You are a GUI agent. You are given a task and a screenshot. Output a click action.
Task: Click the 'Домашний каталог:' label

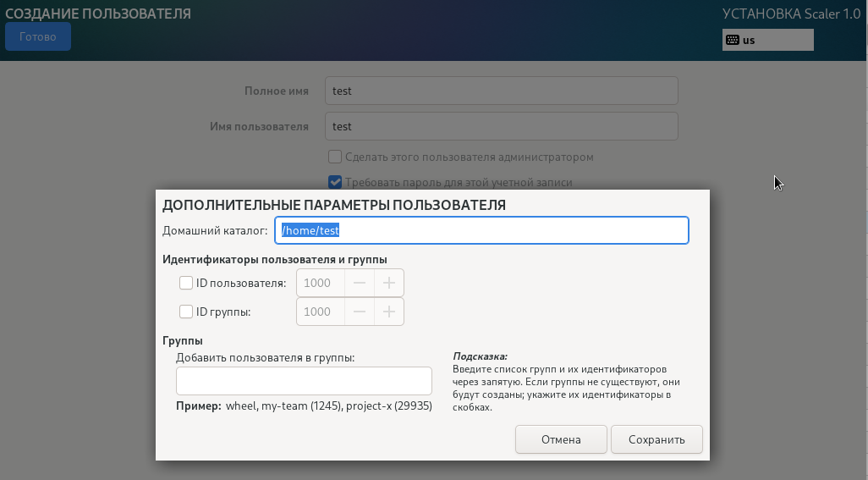(x=215, y=230)
